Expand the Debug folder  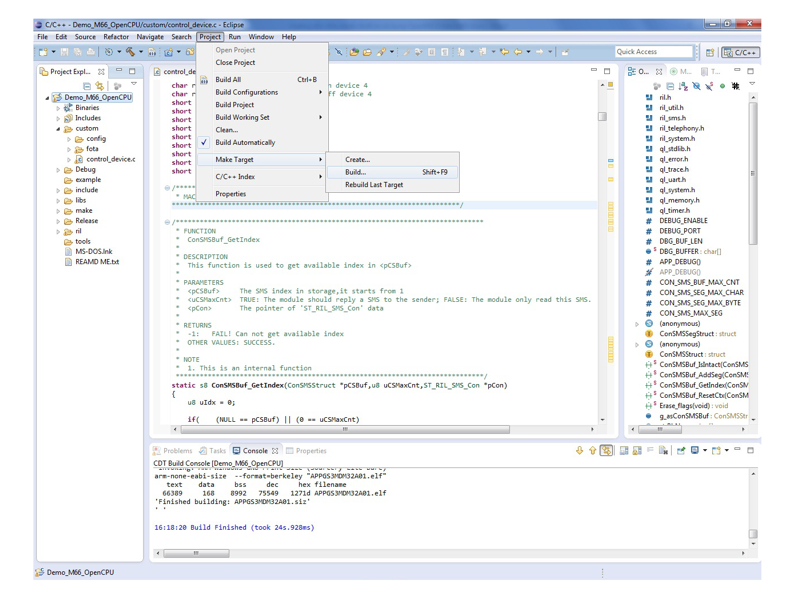pos(58,170)
